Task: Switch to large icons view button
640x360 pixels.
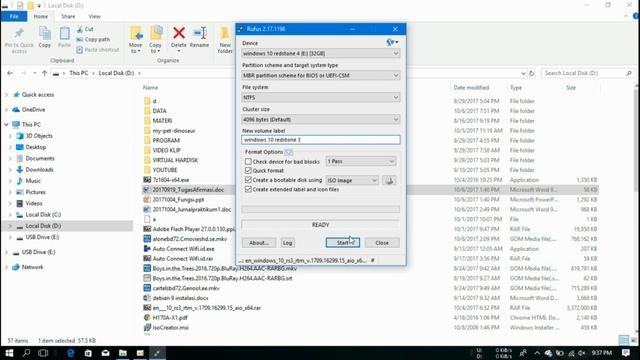Action: point(633,340)
